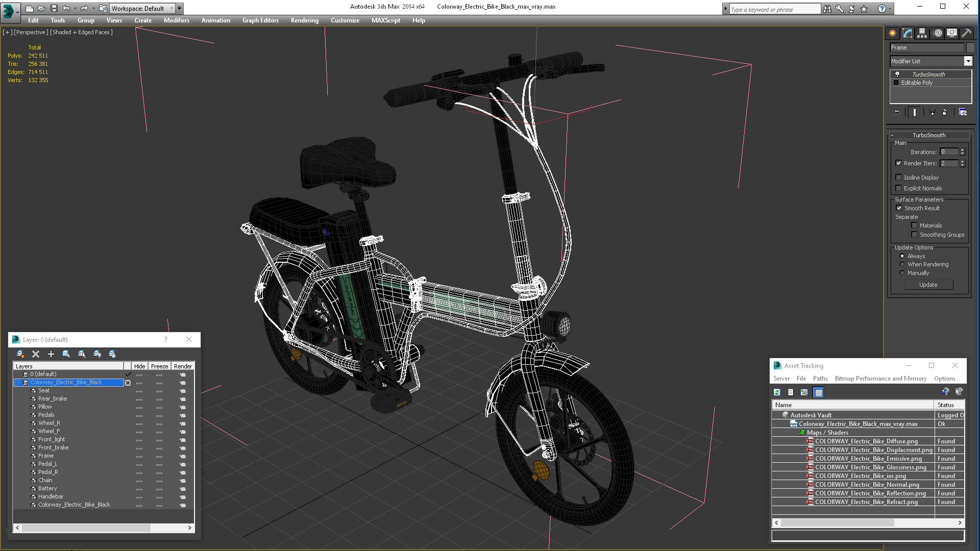The height and width of the screenshot is (551, 980).
Task: Open the Rendering menu
Action: (x=304, y=20)
